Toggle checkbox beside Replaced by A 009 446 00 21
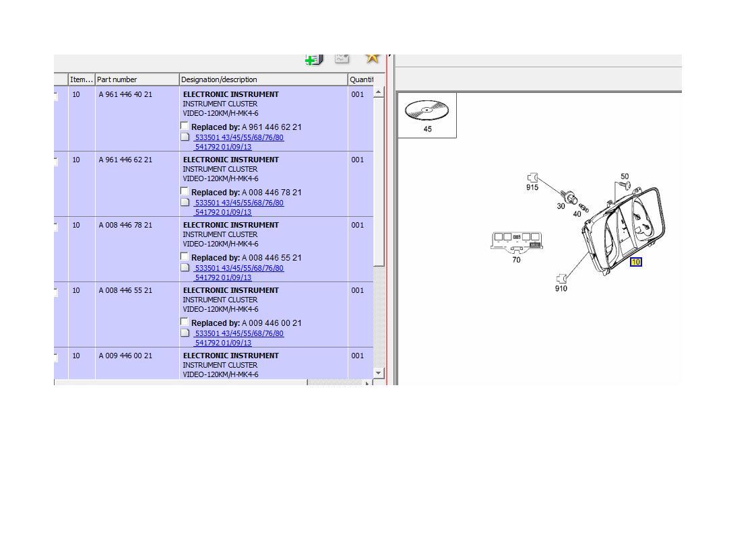 click(185, 322)
